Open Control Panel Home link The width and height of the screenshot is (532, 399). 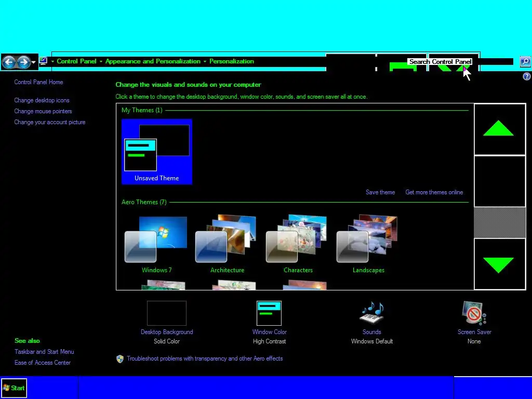coord(38,82)
